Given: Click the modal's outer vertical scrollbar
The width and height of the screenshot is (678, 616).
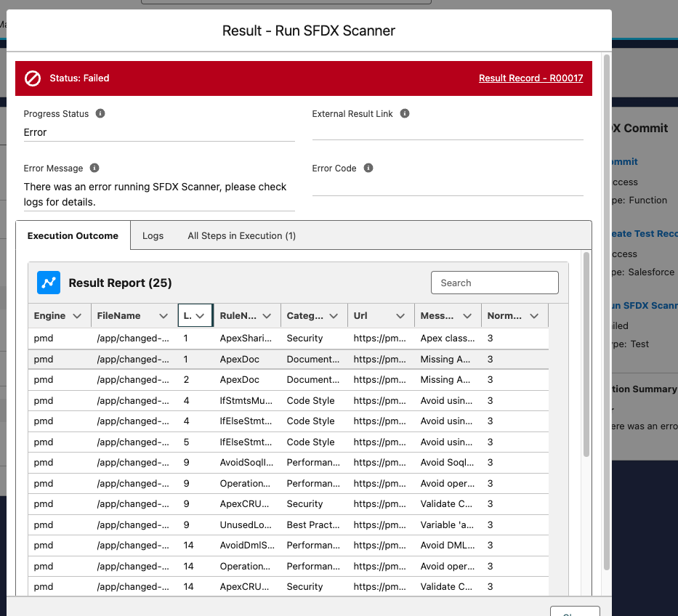Looking at the screenshot, I should tap(607, 311).
